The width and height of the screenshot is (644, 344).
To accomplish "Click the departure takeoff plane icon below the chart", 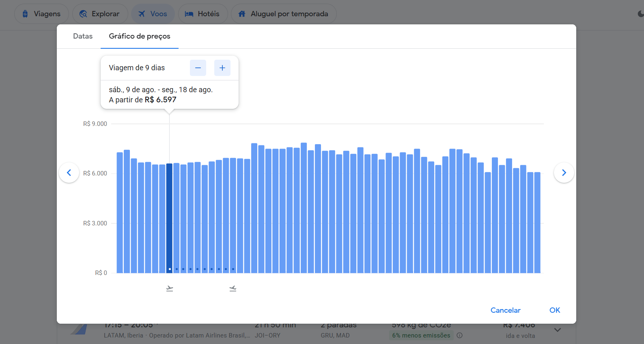I will pyautogui.click(x=170, y=288).
